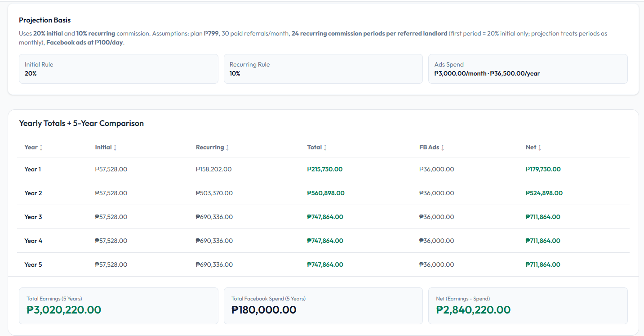Image resolution: width=644 pixels, height=336 pixels.
Task: Click the Net (Earnings - Spend) card
Action: coord(528,306)
